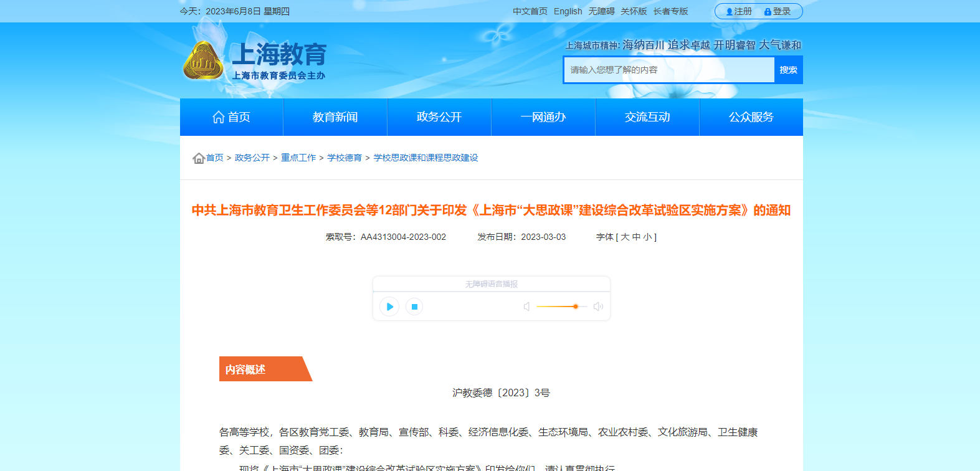This screenshot has width=980, height=471.
Task: Set font size to 小 (small)
Action: pyautogui.click(x=647, y=237)
